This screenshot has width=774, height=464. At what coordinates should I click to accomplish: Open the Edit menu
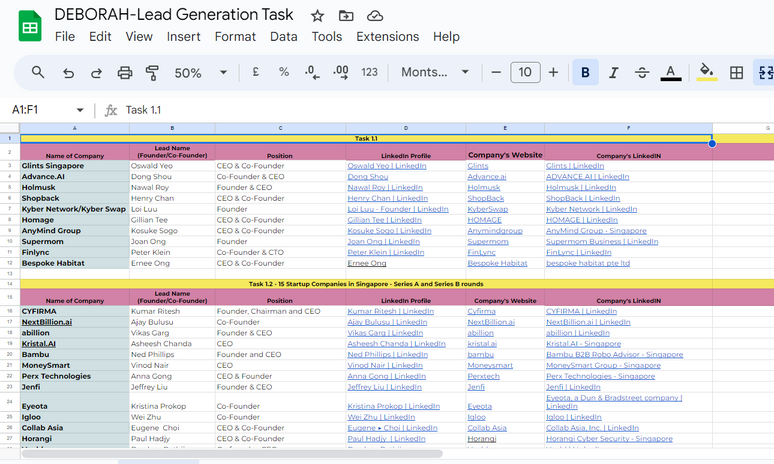point(100,37)
